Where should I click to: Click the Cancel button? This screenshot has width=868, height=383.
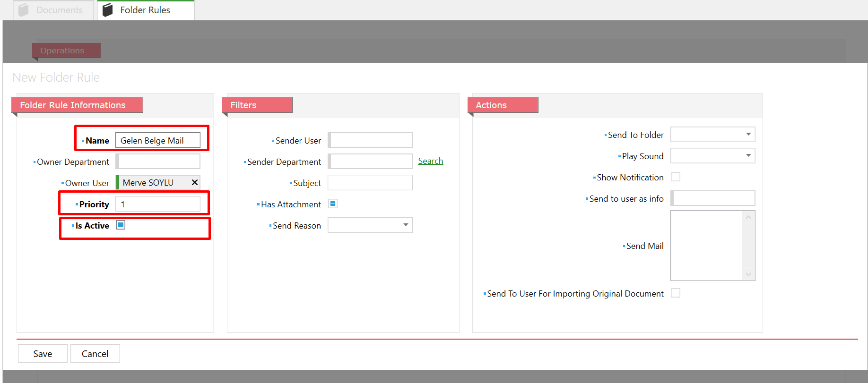[x=95, y=354]
